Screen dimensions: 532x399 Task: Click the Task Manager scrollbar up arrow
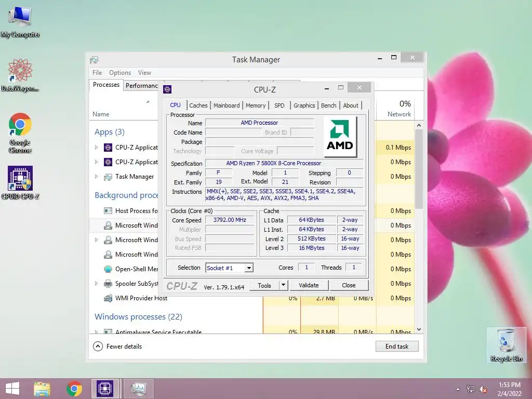point(419,125)
